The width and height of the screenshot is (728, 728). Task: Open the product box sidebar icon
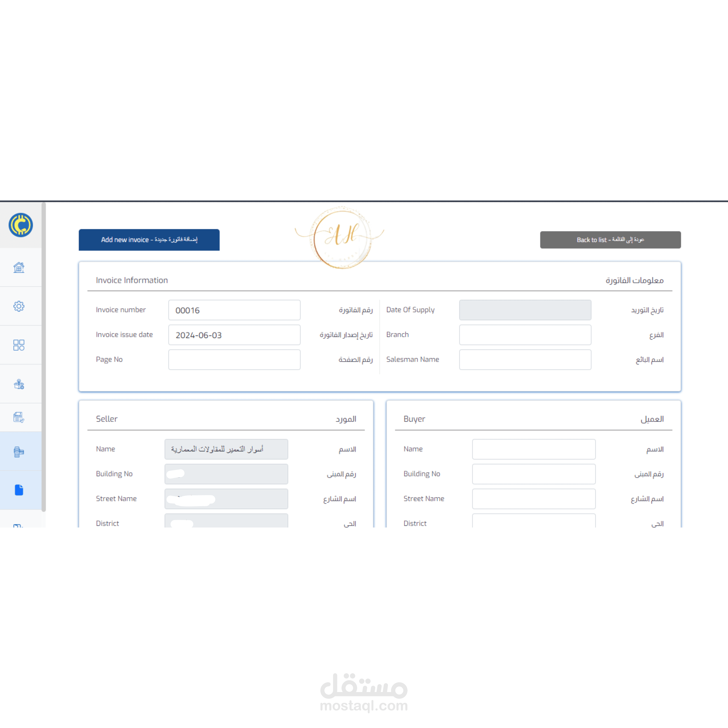[19, 384]
